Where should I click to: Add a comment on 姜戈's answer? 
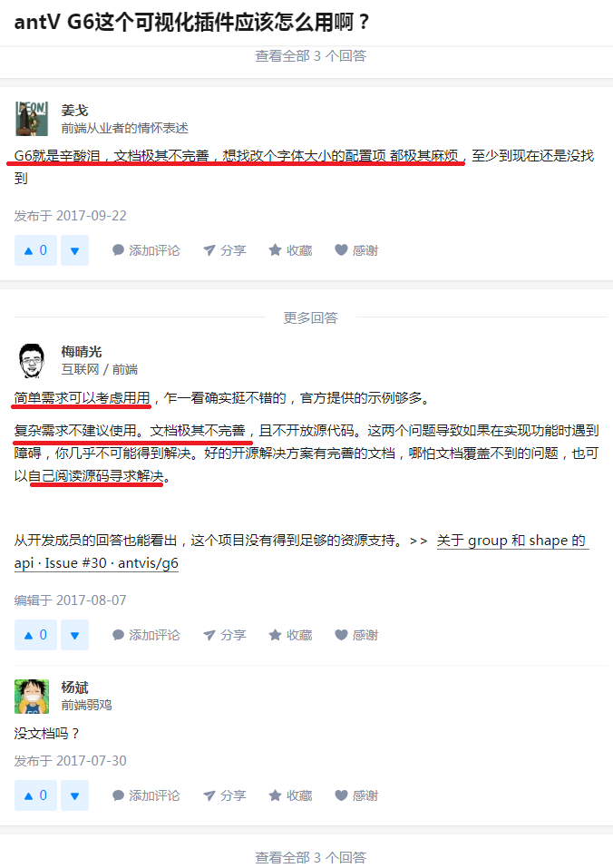tap(146, 250)
